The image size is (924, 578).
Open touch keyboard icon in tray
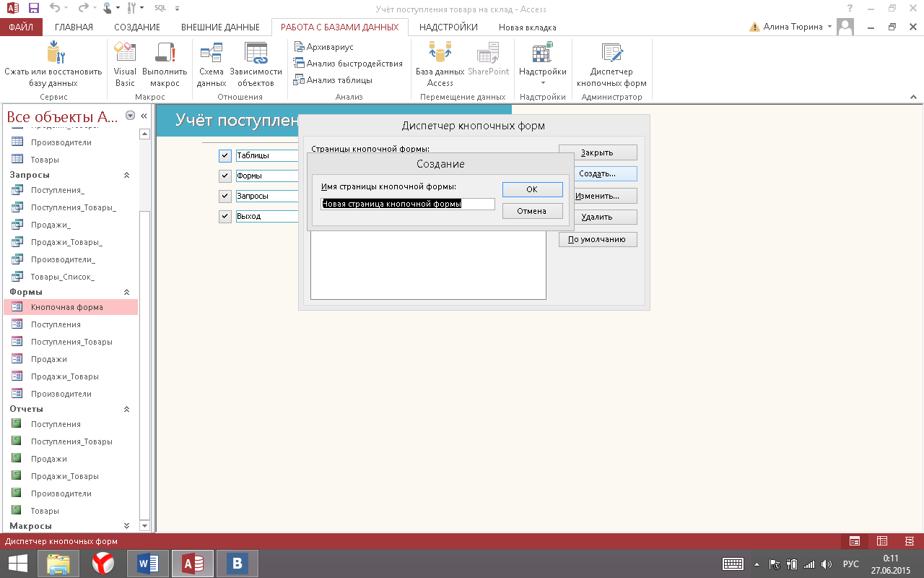(733, 564)
